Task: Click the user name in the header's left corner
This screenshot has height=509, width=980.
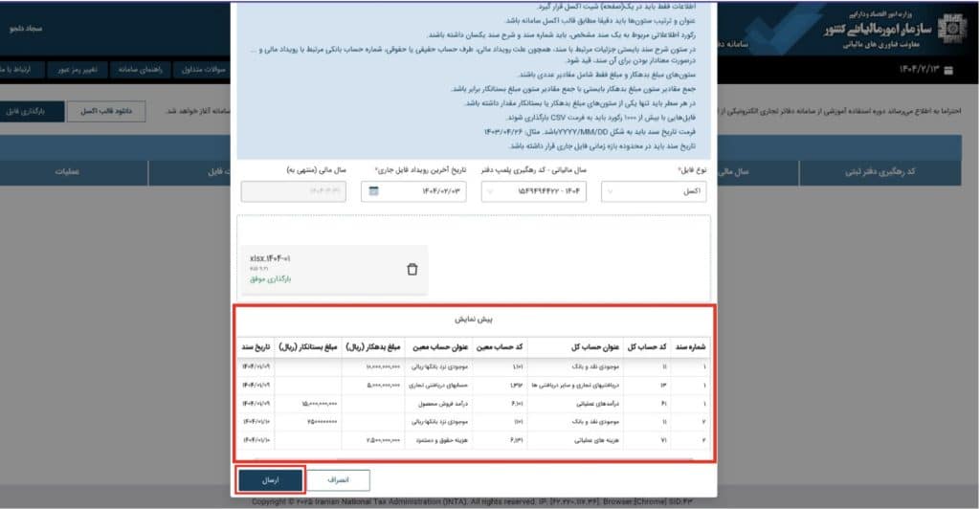Action: tap(26, 29)
